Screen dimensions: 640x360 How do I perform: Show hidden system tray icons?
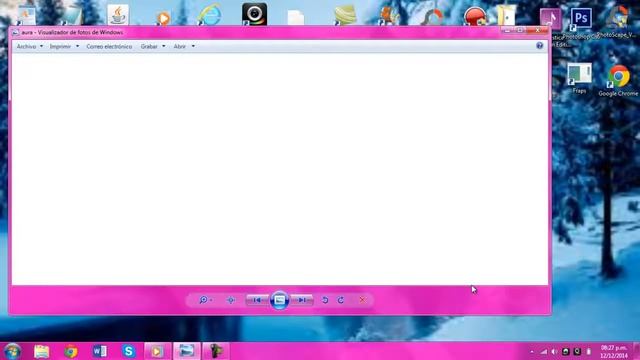click(532, 351)
